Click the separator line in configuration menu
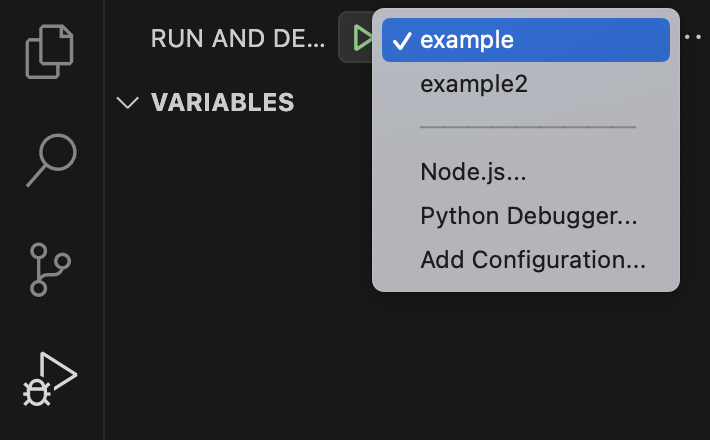The width and height of the screenshot is (710, 440). click(x=528, y=127)
